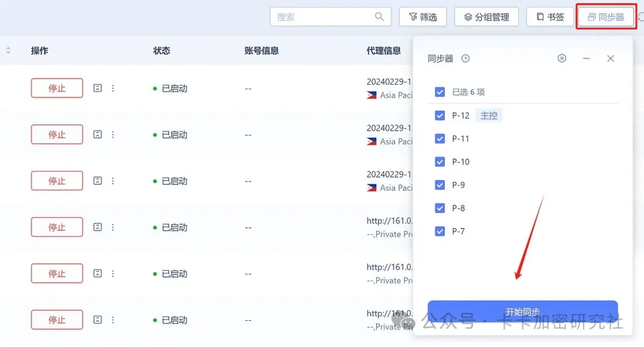Click sort arrows beside 操作 column
This screenshot has height=347, width=644.
click(x=8, y=51)
